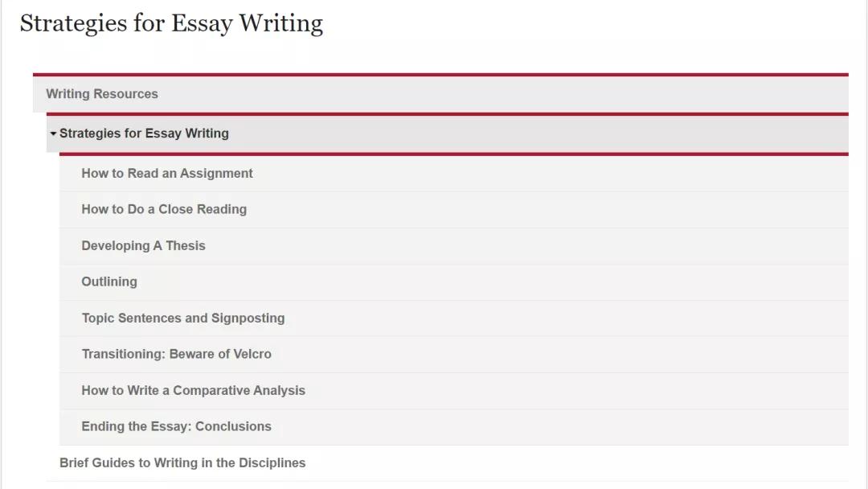The height and width of the screenshot is (489, 868).
Task: Click the word Signposting in the Topic Sentences link
Action: pos(248,318)
